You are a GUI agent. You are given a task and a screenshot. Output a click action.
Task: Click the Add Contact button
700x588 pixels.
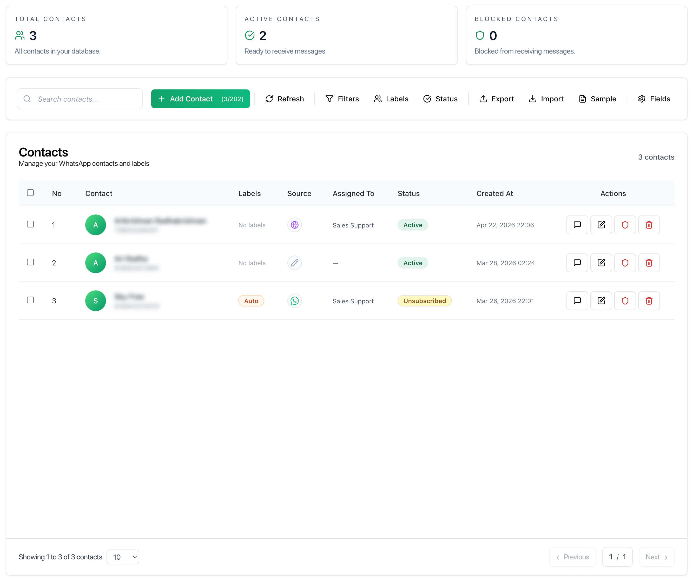point(200,99)
